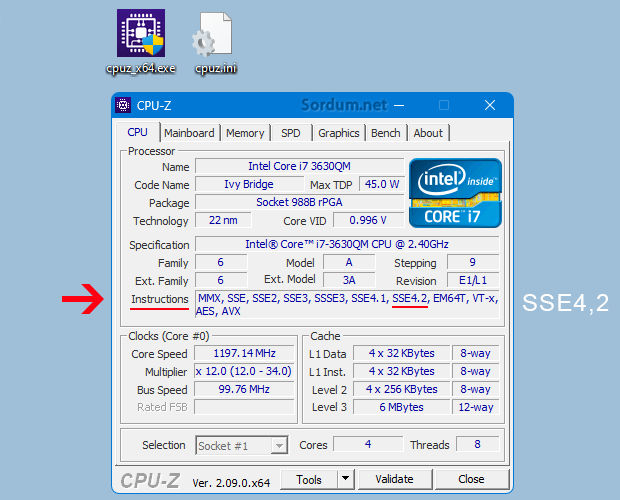Click the Level 2 associativity 8-way

pos(476,389)
